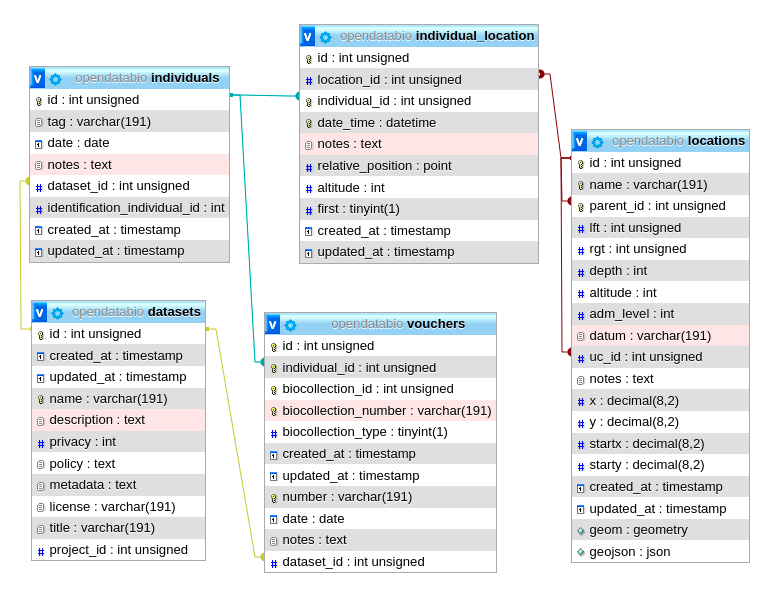This screenshot has width=776, height=595.
Task: Open the gear options for individuals table
Action: tap(55, 79)
